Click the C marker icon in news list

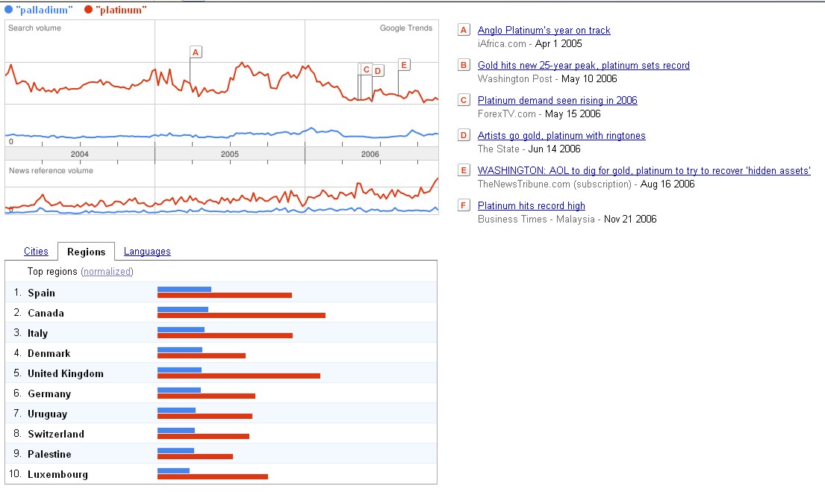(464, 101)
